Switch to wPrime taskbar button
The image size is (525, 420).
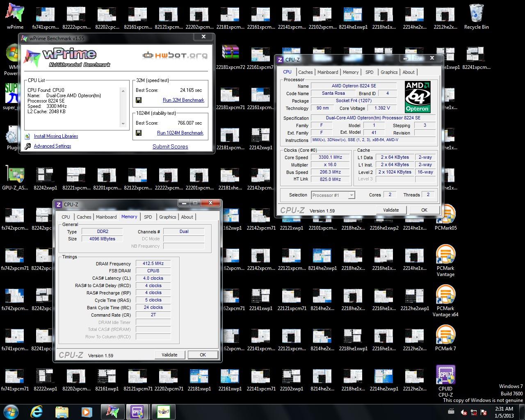(x=112, y=411)
